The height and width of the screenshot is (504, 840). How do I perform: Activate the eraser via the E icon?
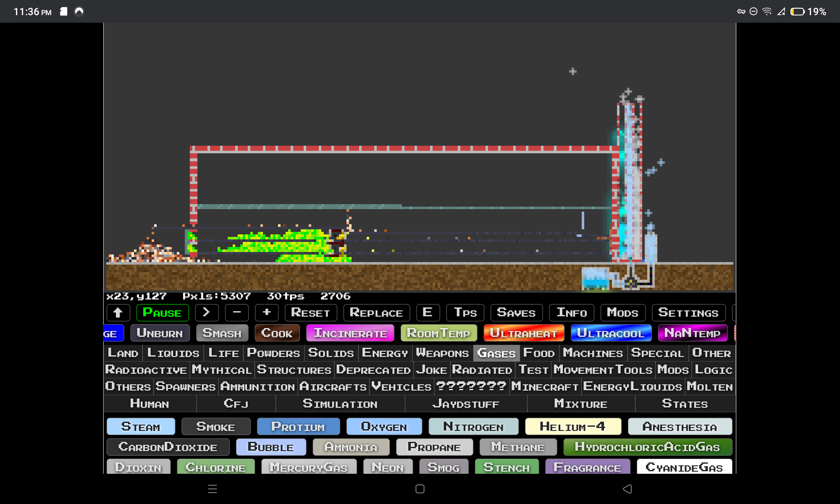point(428,312)
